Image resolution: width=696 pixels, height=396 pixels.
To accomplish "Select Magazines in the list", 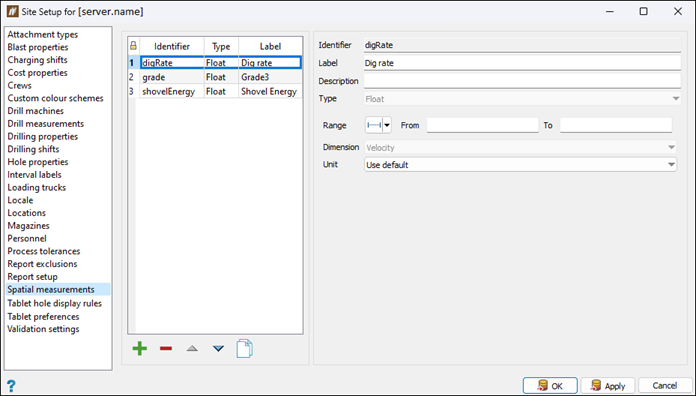I will (x=28, y=226).
